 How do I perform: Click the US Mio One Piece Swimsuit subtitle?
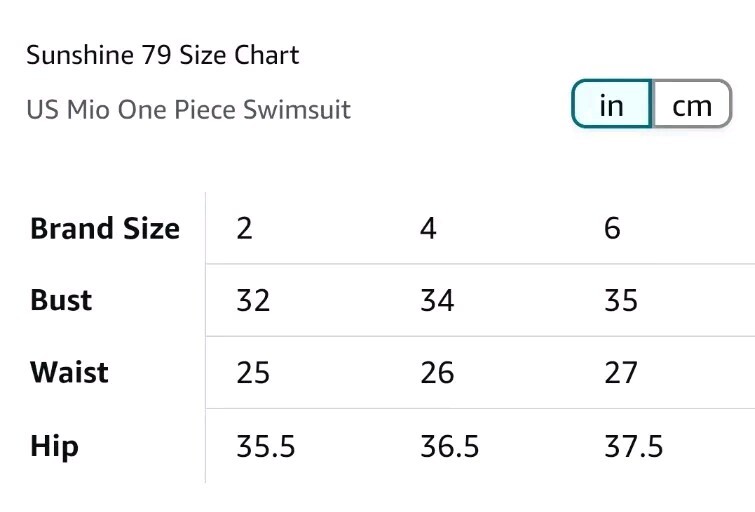188,109
